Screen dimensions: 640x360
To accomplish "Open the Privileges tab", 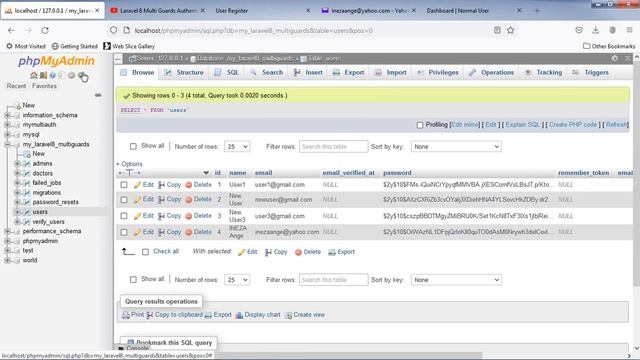I will pos(438,73).
